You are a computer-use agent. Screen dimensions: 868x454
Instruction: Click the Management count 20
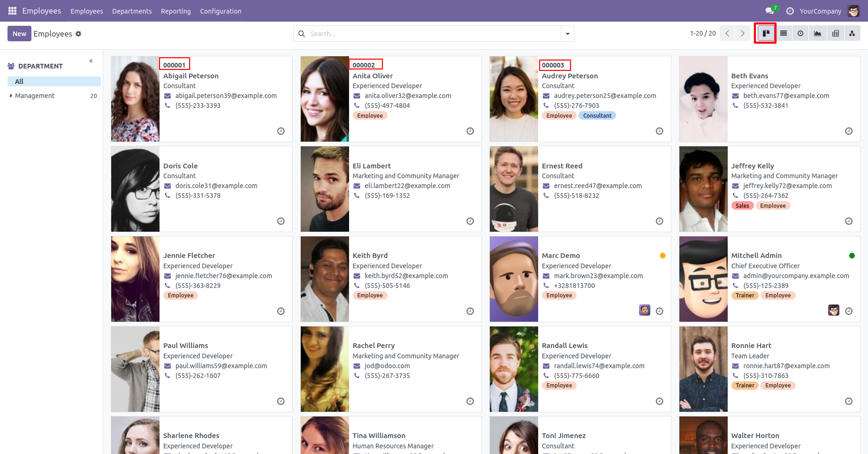tap(93, 96)
